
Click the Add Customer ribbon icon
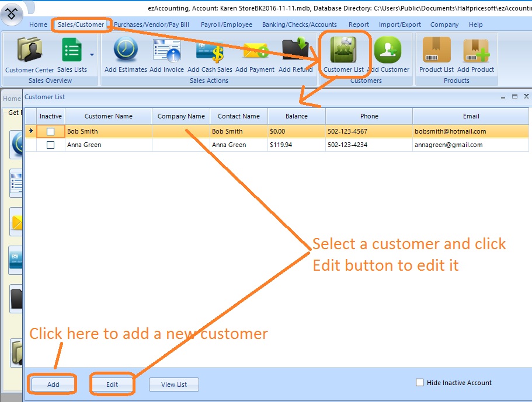[388, 51]
